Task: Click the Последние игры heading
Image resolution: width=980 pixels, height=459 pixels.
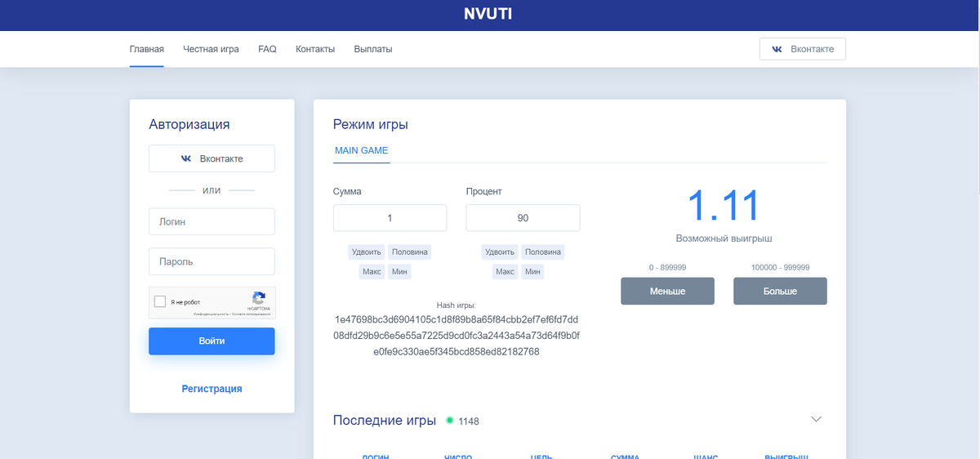Action: [x=385, y=421]
